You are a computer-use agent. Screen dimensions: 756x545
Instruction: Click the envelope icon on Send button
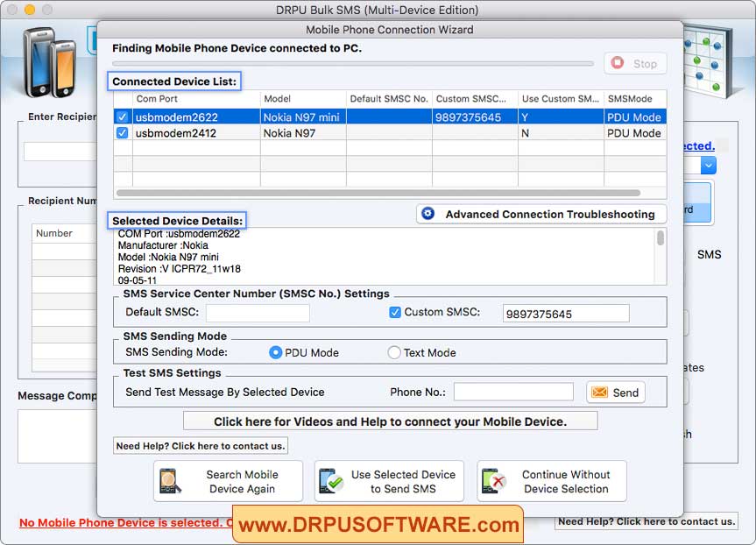point(599,393)
